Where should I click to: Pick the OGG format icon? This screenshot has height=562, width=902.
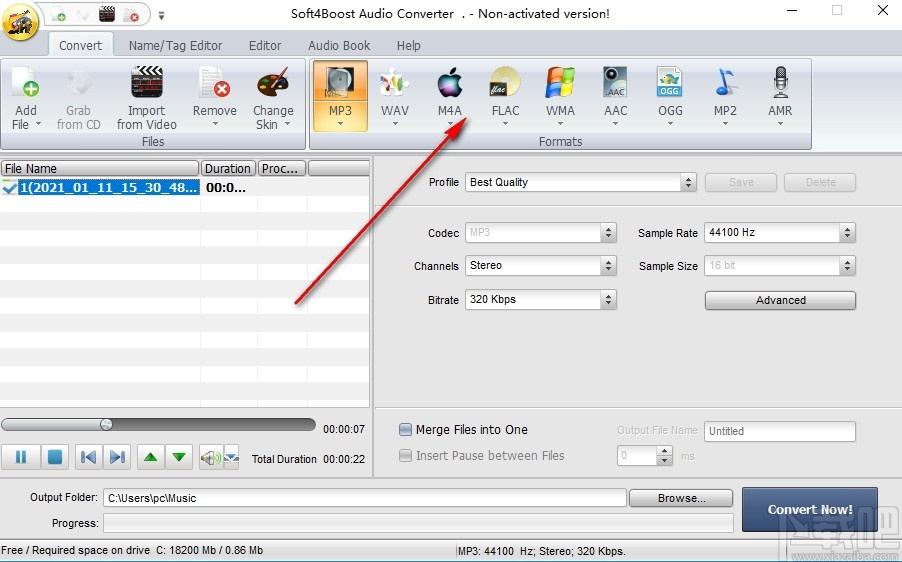pos(670,82)
